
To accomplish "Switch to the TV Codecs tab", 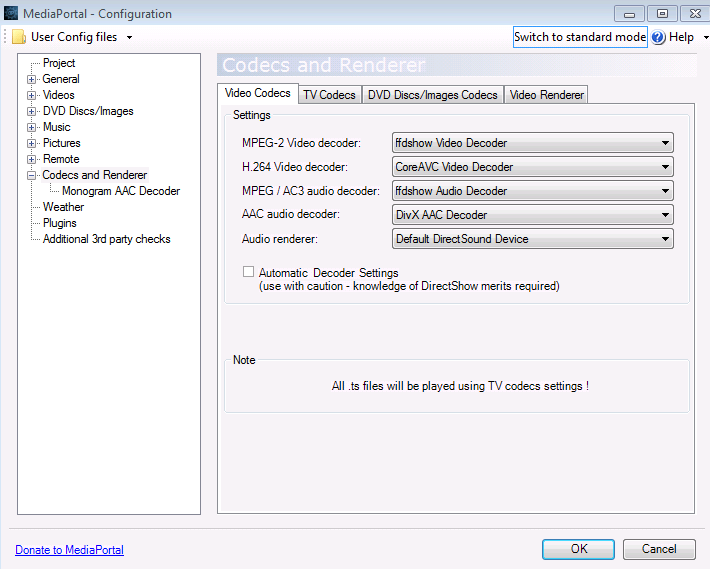I will [329, 95].
